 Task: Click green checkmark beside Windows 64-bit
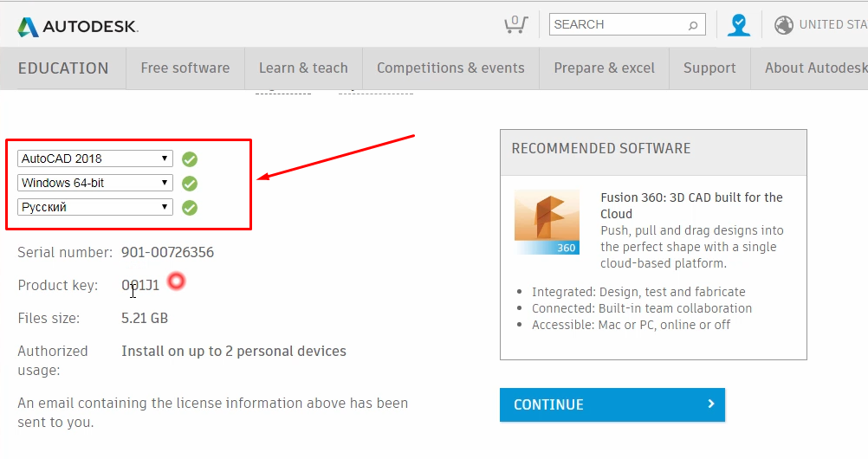(190, 184)
